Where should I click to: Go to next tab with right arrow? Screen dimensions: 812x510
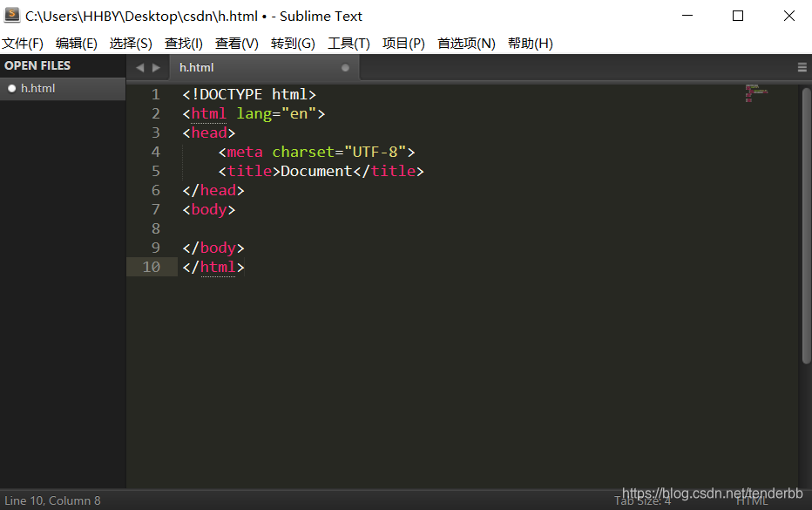pyautogui.click(x=157, y=68)
